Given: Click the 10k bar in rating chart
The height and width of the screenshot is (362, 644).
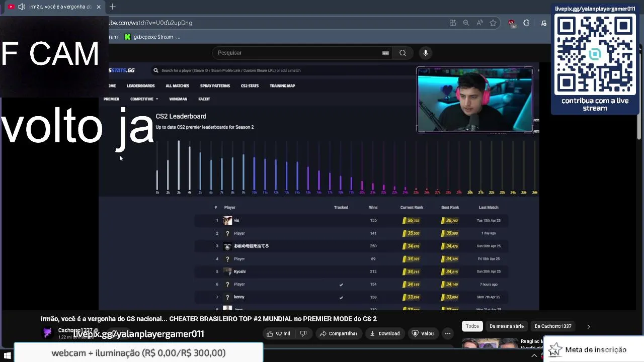Looking at the screenshot, I should pos(254,174).
